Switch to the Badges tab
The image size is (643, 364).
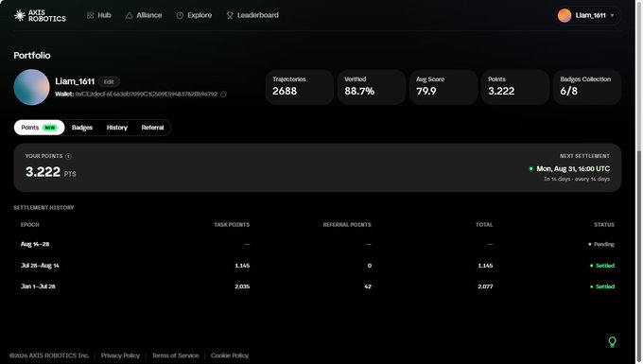(x=82, y=128)
